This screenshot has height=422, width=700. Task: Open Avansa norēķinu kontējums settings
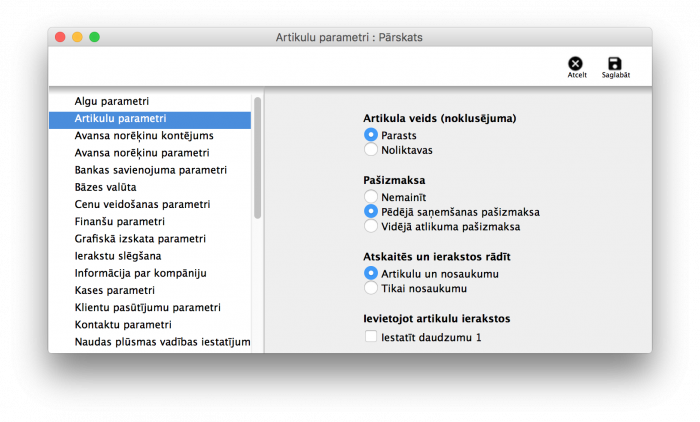144,136
